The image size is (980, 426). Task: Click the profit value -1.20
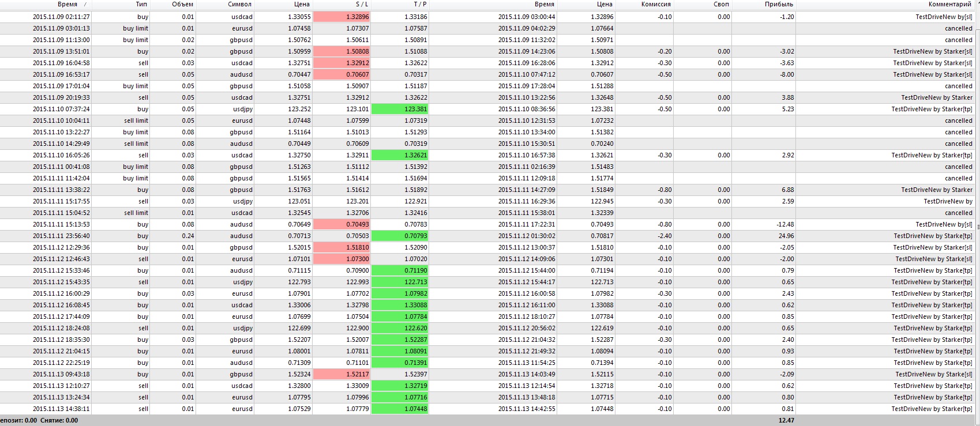click(787, 17)
